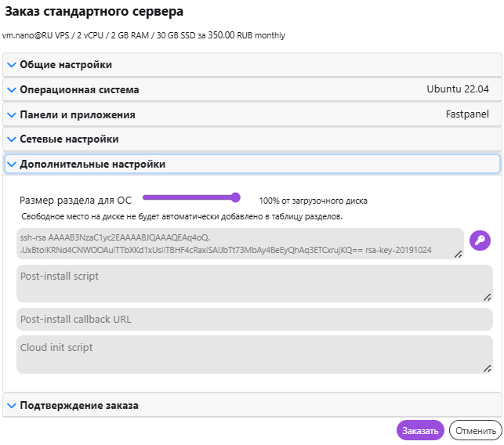Click the Fastpanel selected value
This screenshot has height=445, width=504.
pos(467,115)
